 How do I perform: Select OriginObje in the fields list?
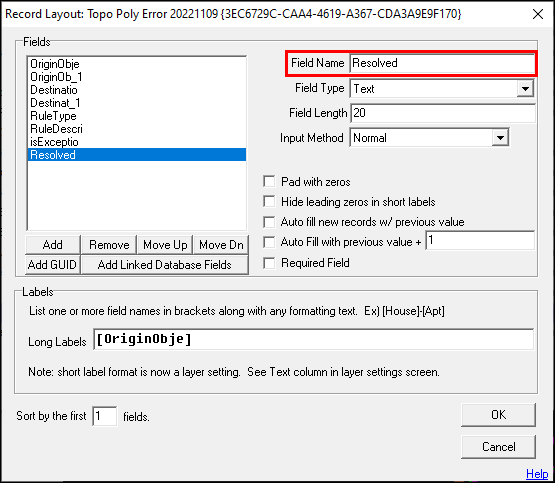pos(137,64)
